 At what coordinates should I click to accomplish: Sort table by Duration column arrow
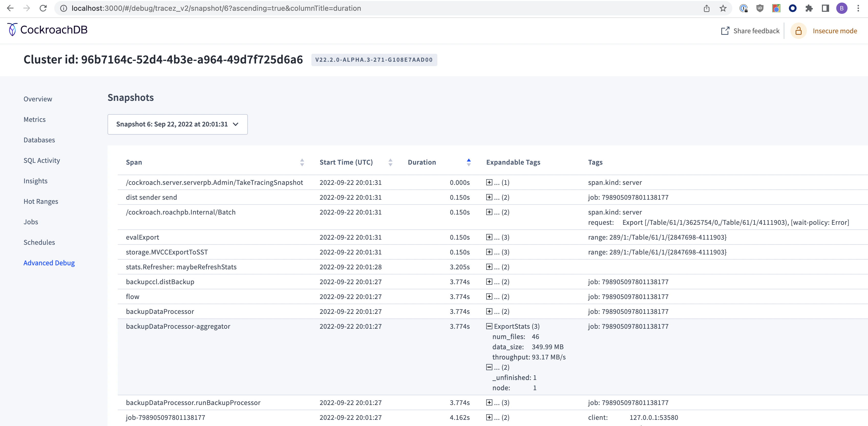[468, 162]
